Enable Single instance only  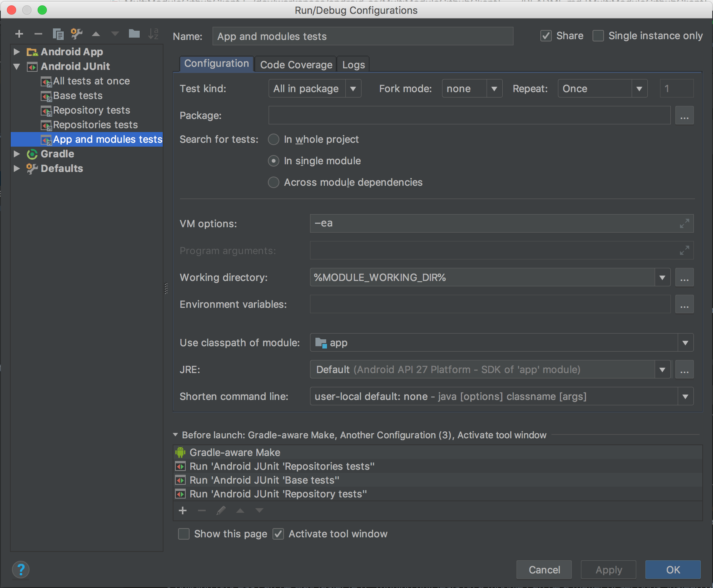tap(598, 36)
